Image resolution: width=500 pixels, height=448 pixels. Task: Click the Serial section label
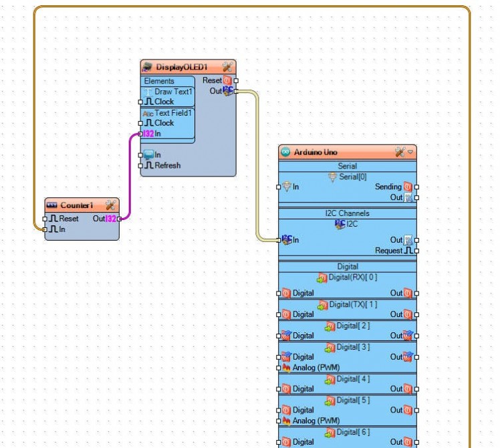347,166
